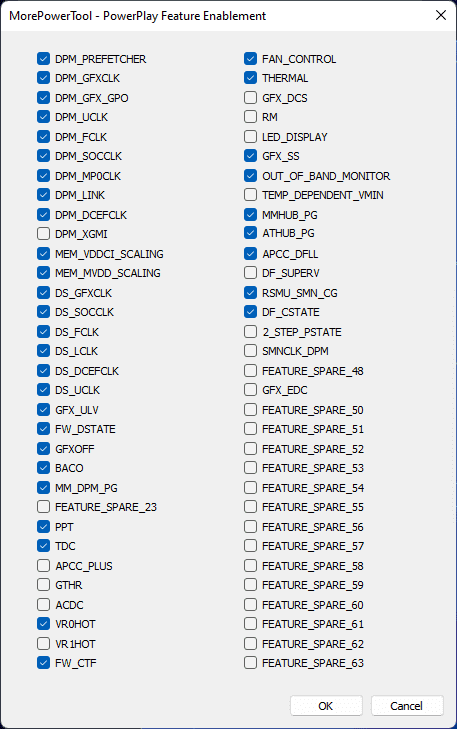
Task: Uncheck the DF_CSTATE feature
Action: (x=250, y=311)
